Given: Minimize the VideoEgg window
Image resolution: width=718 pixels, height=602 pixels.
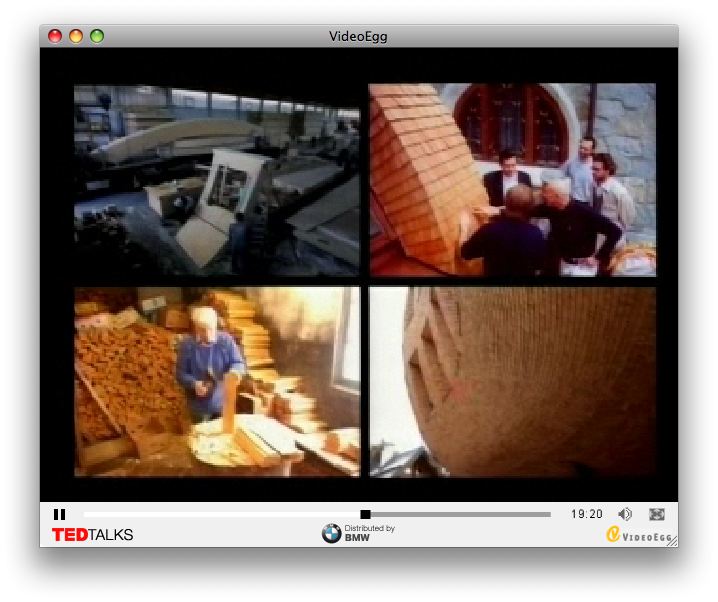Looking at the screenshot, I should click(76, 36).
